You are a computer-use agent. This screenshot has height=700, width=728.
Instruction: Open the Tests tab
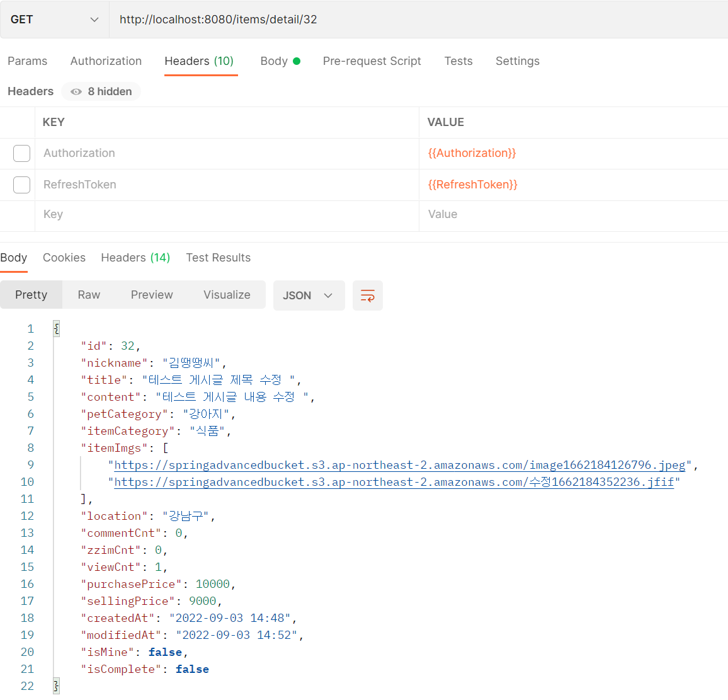[458, 61]
